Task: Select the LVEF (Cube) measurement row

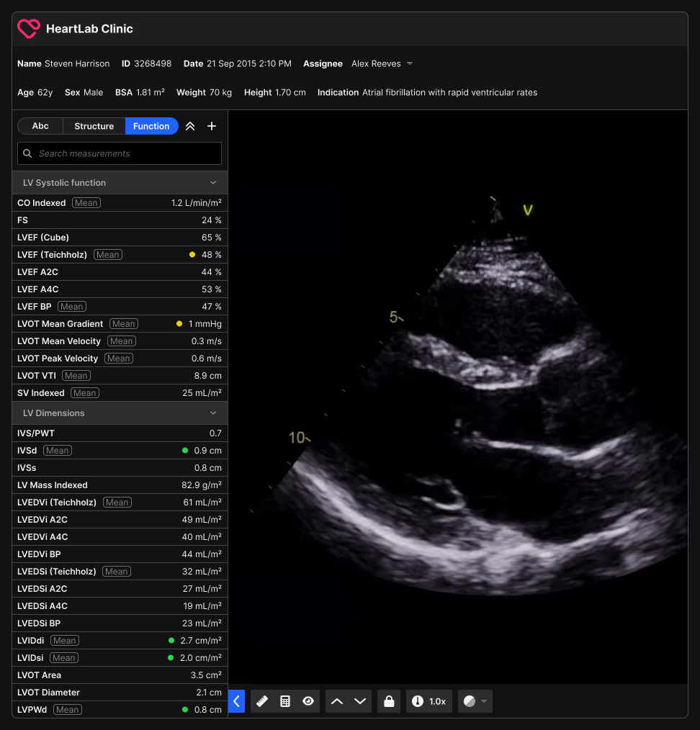Action: [120, 238]
